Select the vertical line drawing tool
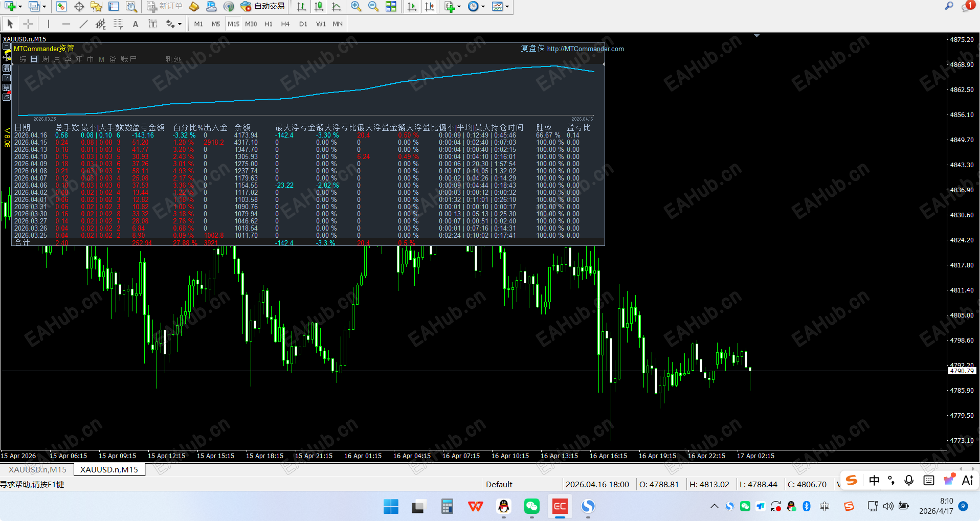This screenshot has height=521, width=980. pos(48,24)
